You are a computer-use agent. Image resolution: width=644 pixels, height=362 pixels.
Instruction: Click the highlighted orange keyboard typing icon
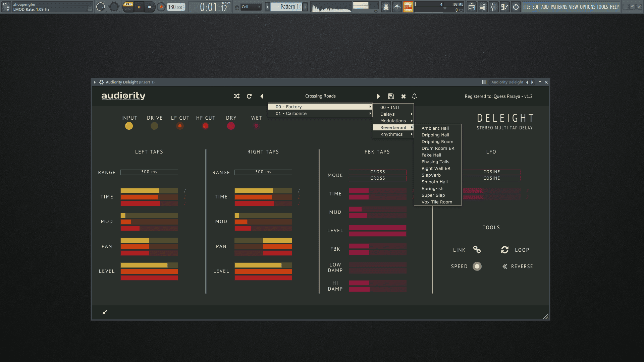pyautogui.click(x=408, y=7)
